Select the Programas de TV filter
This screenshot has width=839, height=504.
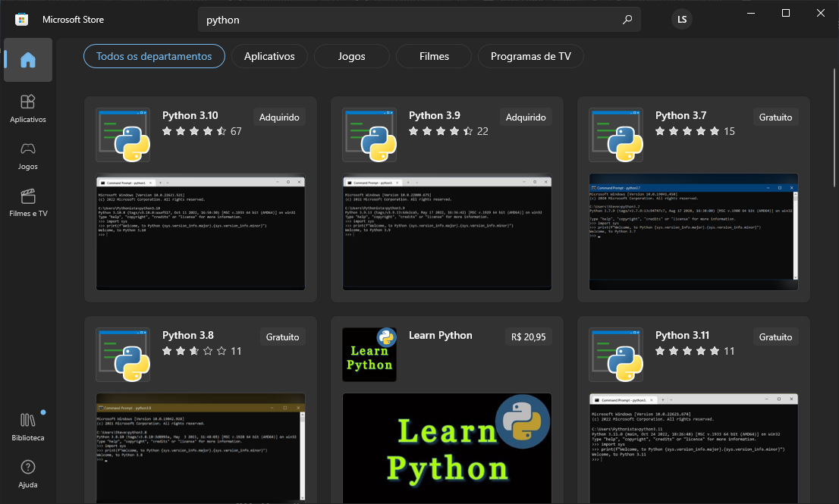530,55
